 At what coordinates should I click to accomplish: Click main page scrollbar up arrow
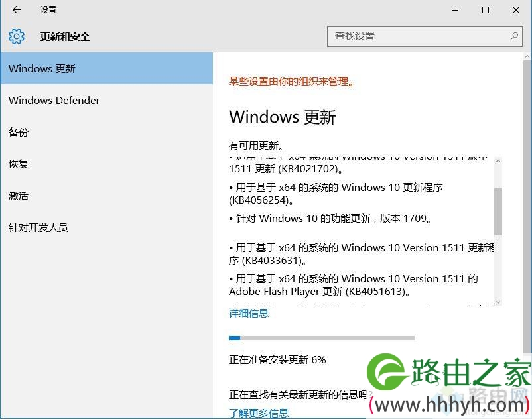(527, 56)
